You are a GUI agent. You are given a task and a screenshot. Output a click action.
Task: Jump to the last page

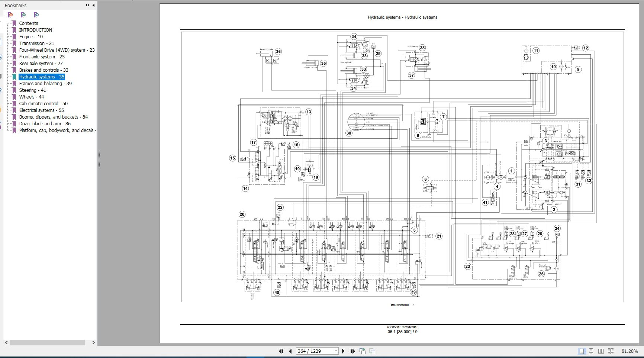pos(352,351)
